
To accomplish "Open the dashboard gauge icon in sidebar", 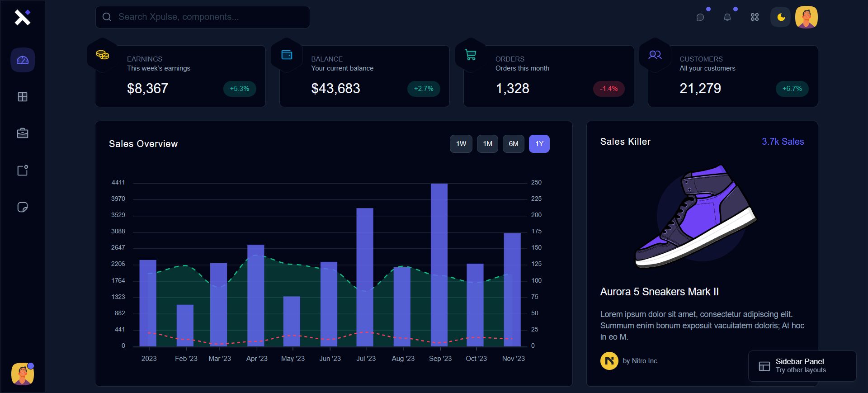I will coord(23,60).
